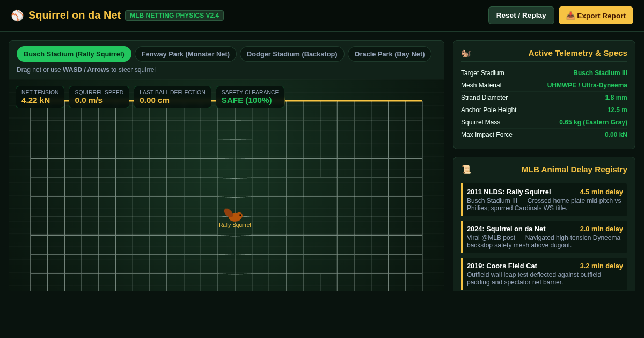Click the Rally Squirrel label under sprite

point(235,225)
